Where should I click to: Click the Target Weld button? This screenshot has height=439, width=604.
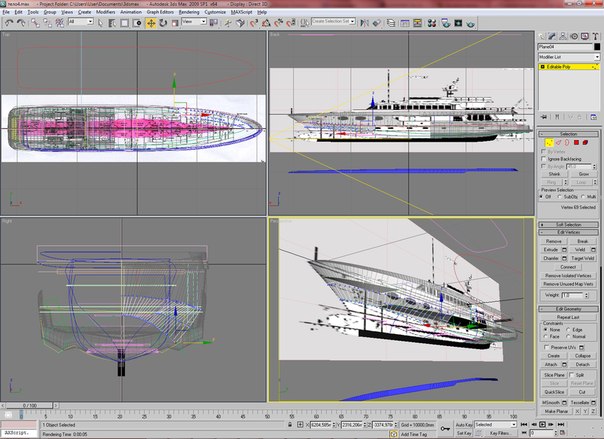(x=585, y=258)
